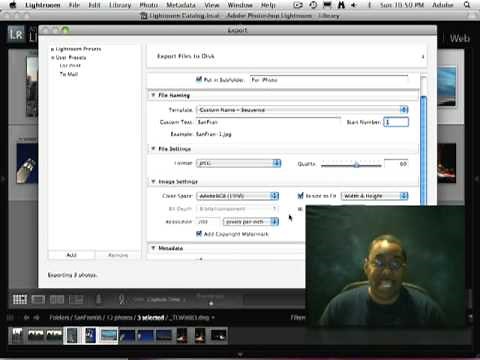Collapse User Presets in preset list

click(52, 58)
